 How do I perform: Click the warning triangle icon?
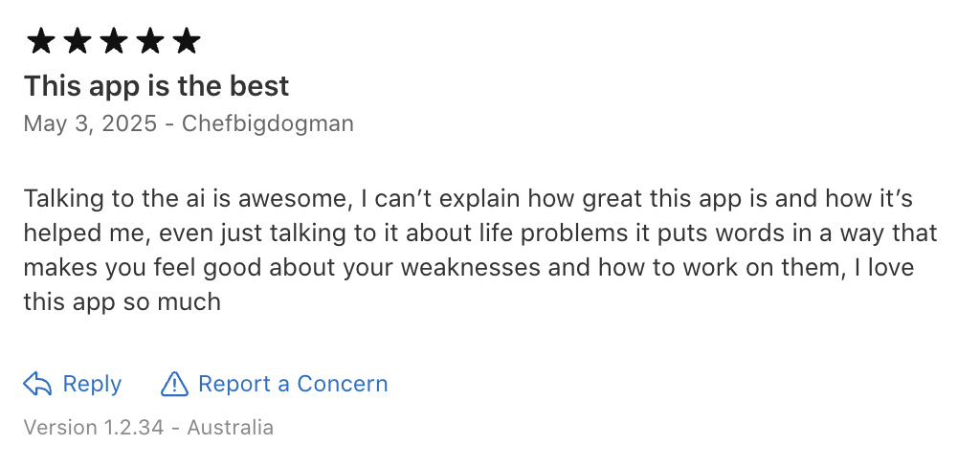point(174,384)
